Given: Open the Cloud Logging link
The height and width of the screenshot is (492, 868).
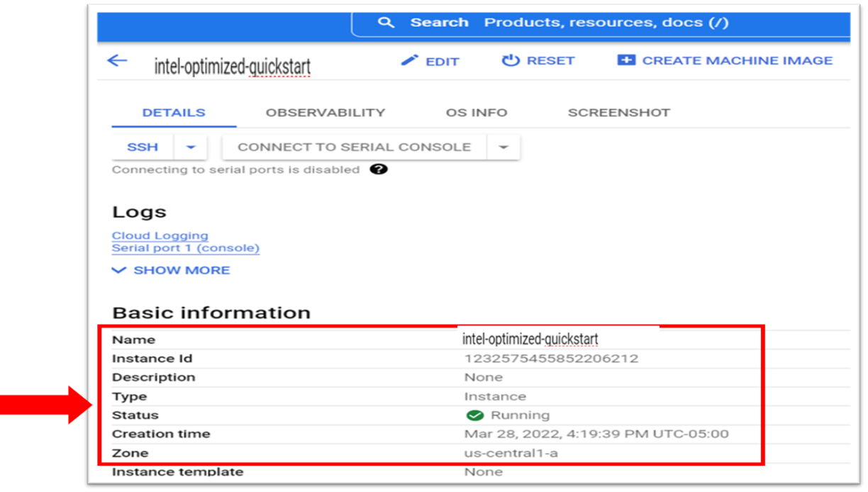Looking at the screenshot, I should point(160,235).
